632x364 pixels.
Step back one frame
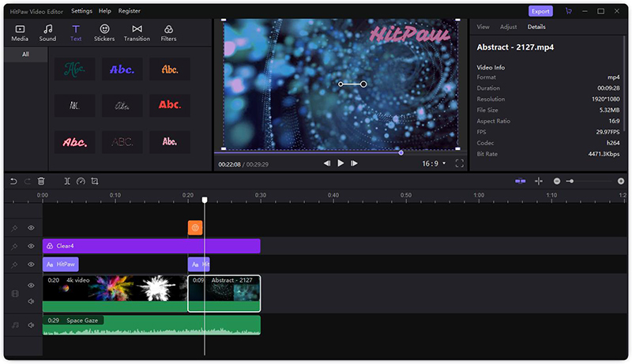327,163
